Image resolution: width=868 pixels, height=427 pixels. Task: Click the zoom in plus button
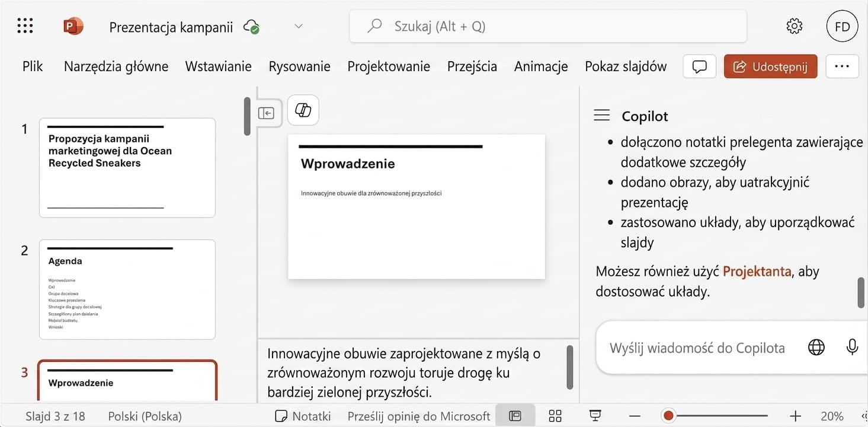(x=795, y=416)
